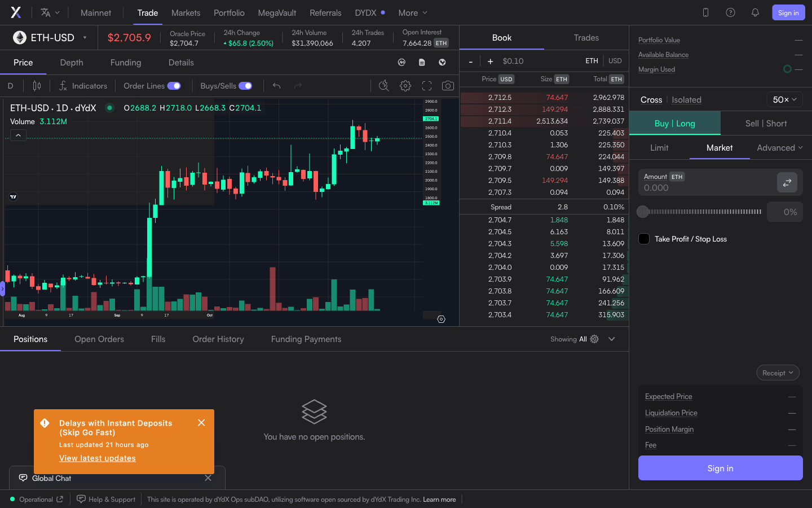Toggle Order Lines switch
The width and height of the screenshot is (812, 508).
(174, 86)
